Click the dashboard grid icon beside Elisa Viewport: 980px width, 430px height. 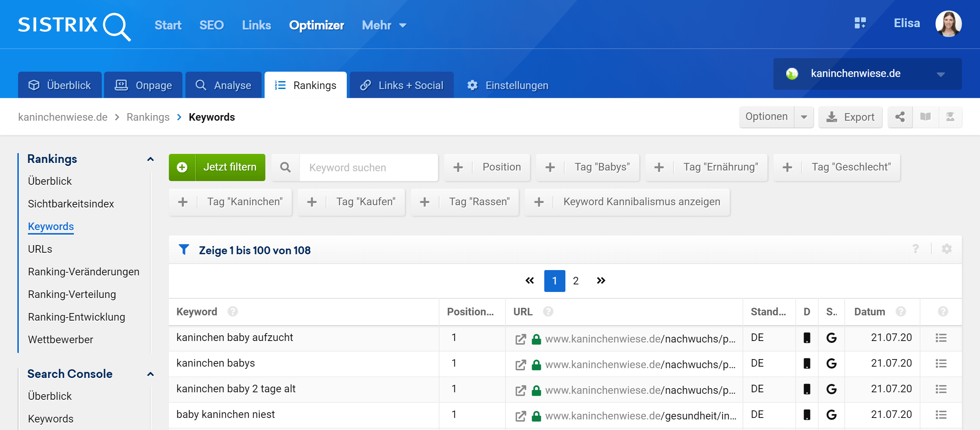(x=860, y=23)
